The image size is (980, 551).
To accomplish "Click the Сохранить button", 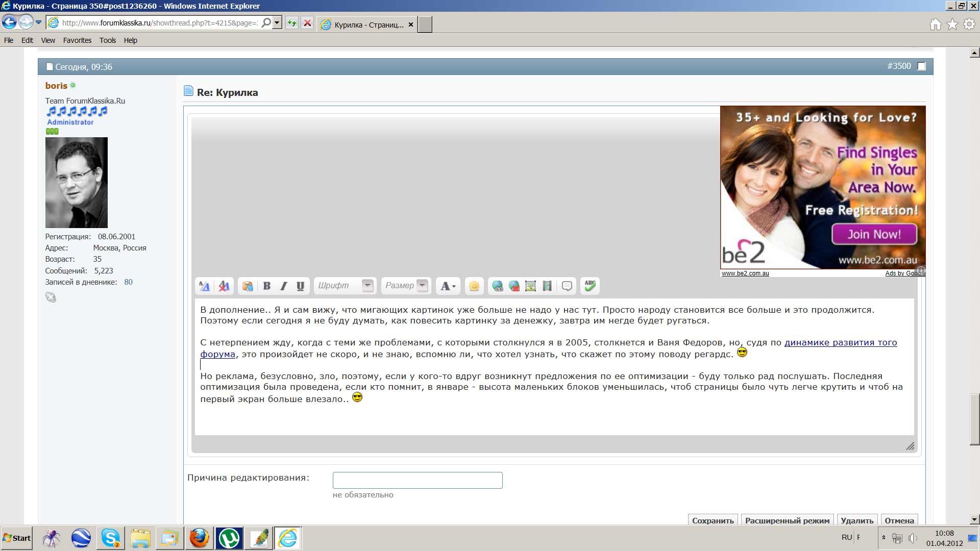I will 713,520.
